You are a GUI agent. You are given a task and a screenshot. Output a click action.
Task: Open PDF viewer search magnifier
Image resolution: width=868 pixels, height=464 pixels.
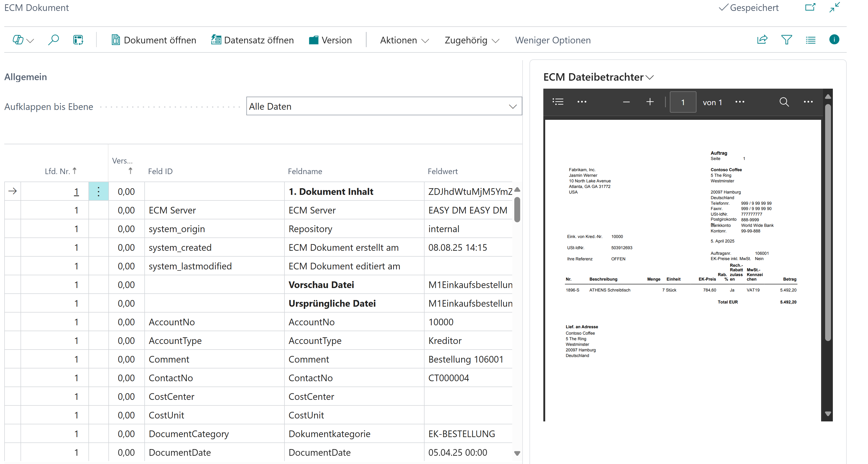pyautogui.click(x=784, y=102)
